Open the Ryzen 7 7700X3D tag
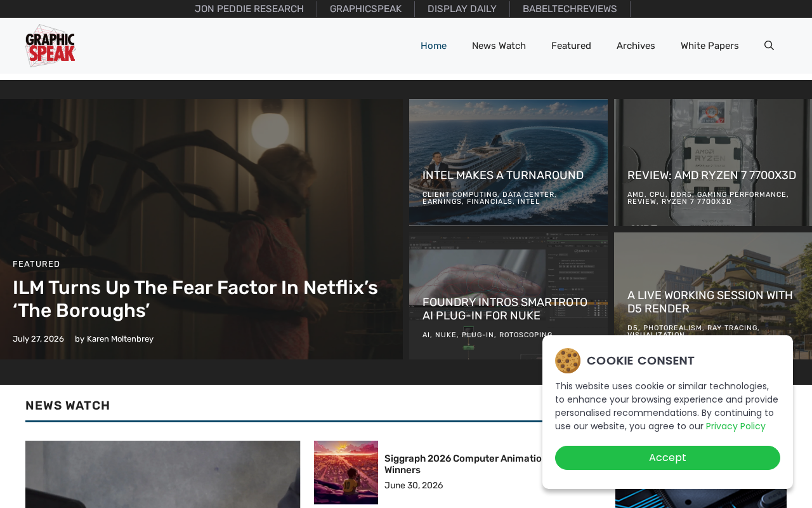The height and width of the screenshot is (508, 812). click(x=697, y=202)
